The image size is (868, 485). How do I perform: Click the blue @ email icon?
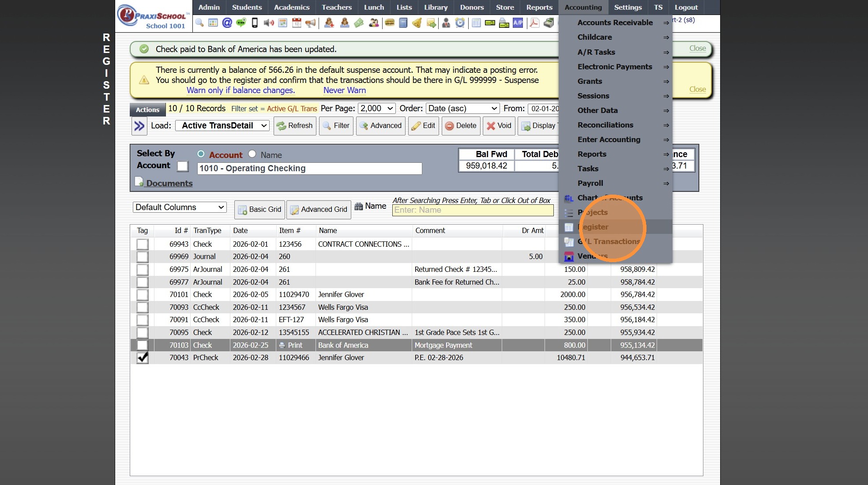click(x=227, y=23)
